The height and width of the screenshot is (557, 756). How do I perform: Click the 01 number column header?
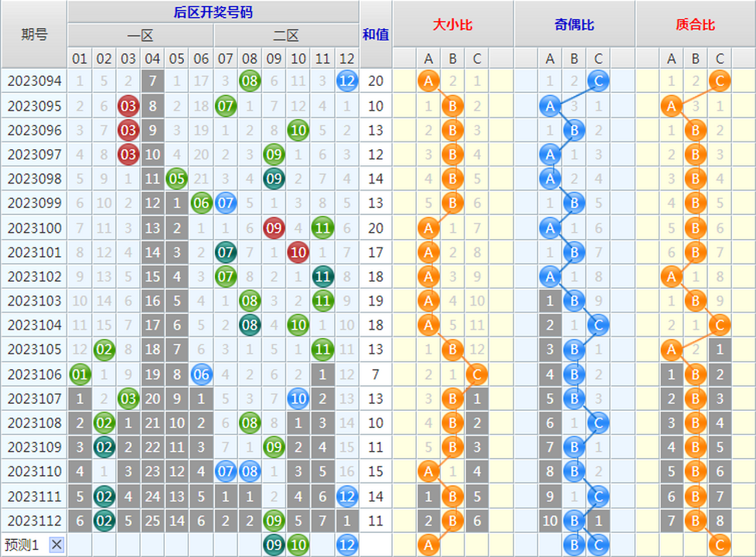pos(80,59)
